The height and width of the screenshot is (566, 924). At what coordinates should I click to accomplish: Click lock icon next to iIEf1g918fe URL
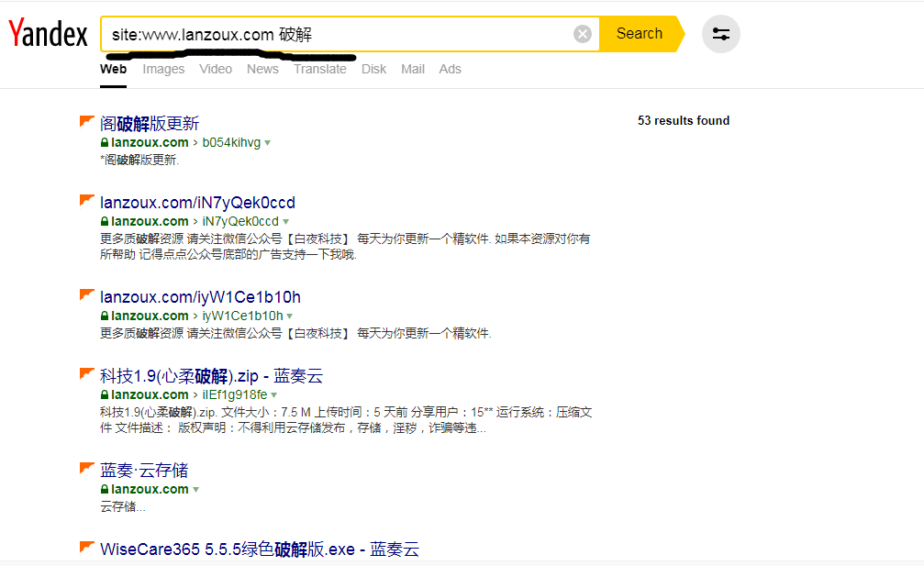coord(105,394)
